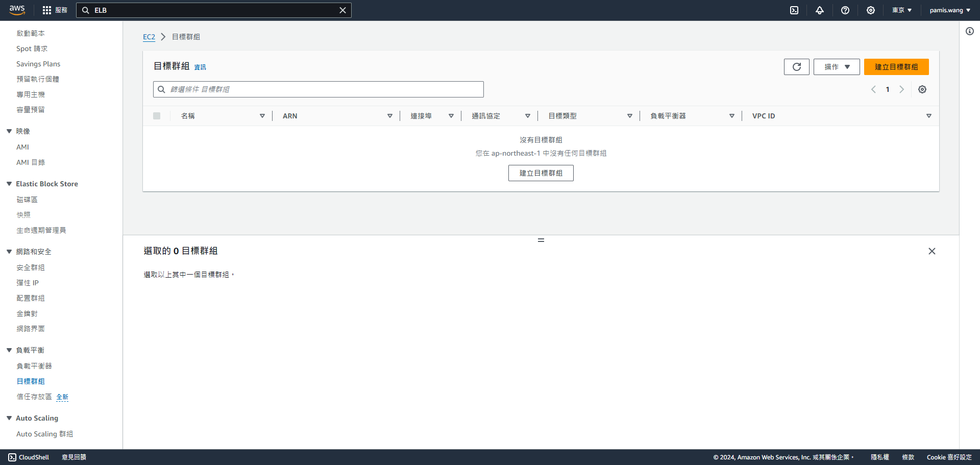Grab the split panel resize handle
Image resolution: width=980 pixels, height=465 pixels.
point(541,240)
